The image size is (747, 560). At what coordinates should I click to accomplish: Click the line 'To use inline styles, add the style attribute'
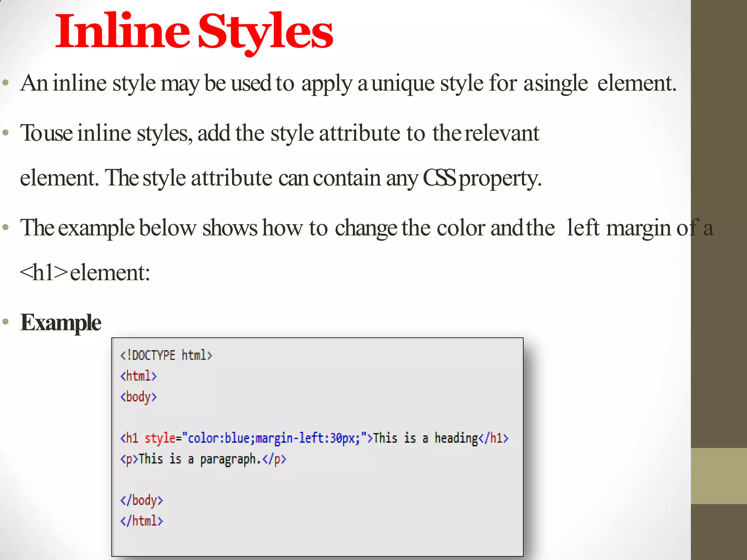point(280,133)
